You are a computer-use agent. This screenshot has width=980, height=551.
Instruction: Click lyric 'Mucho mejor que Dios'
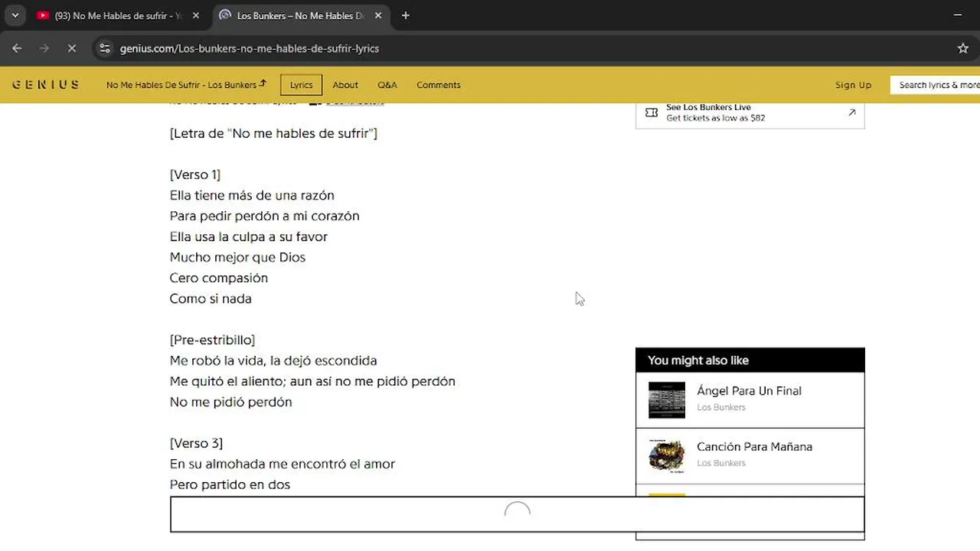237,257
